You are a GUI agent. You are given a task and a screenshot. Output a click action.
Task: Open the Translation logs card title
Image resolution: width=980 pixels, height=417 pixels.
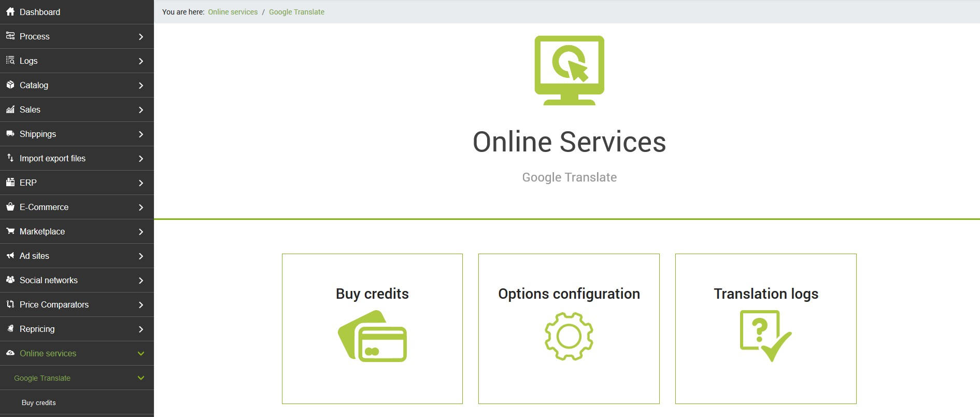766,294
